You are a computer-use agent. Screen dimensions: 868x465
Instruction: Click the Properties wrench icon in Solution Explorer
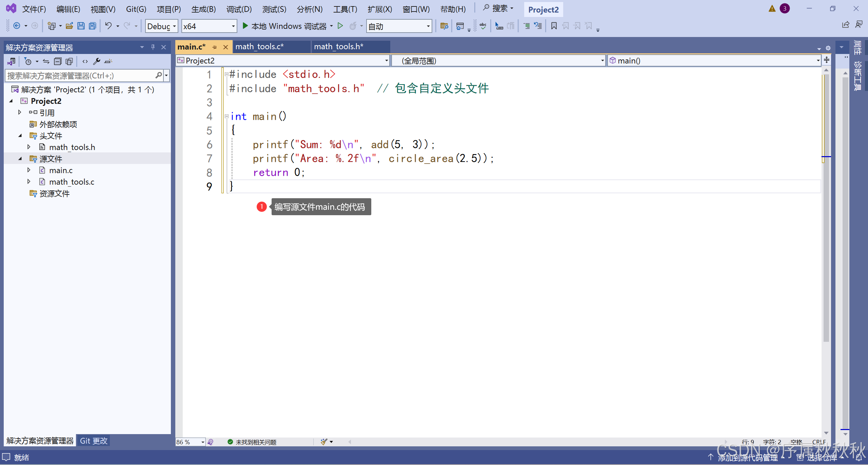[x=97, y=61]
